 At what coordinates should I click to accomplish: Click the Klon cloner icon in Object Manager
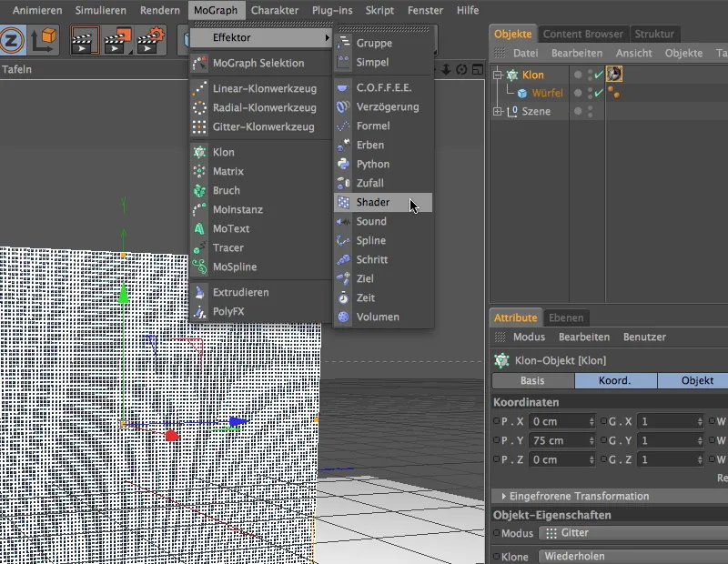[x=511, y=74]
